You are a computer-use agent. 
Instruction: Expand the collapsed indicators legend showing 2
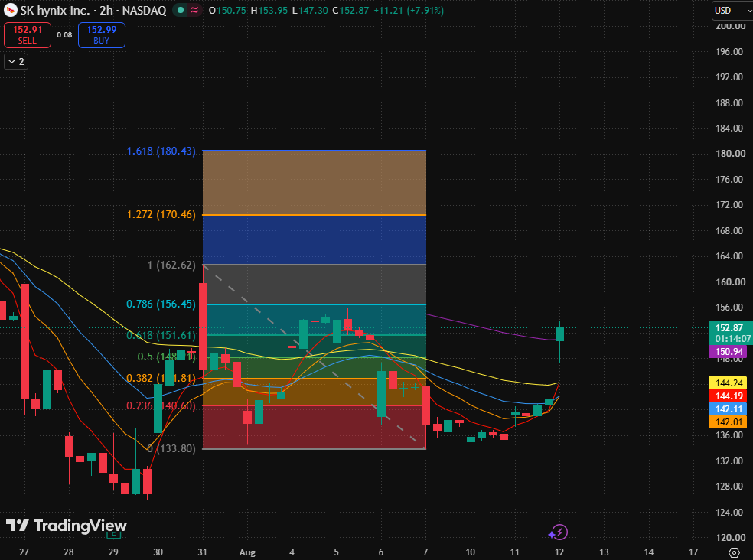[16, 61]
